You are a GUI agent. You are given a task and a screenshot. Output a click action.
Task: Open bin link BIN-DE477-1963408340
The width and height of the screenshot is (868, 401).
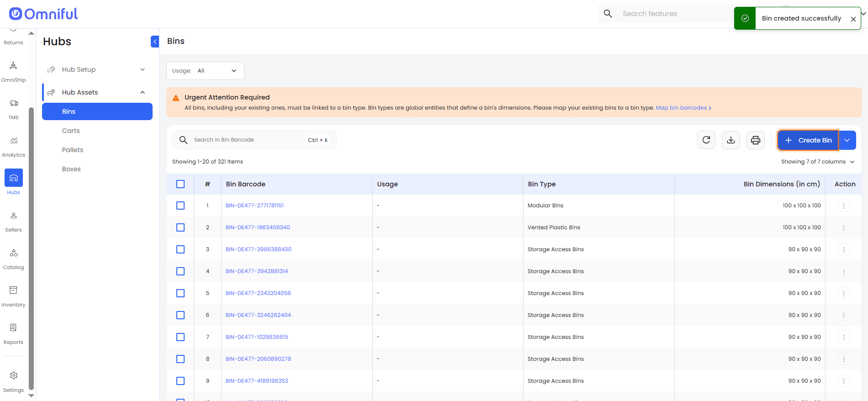tap(258, 227)
